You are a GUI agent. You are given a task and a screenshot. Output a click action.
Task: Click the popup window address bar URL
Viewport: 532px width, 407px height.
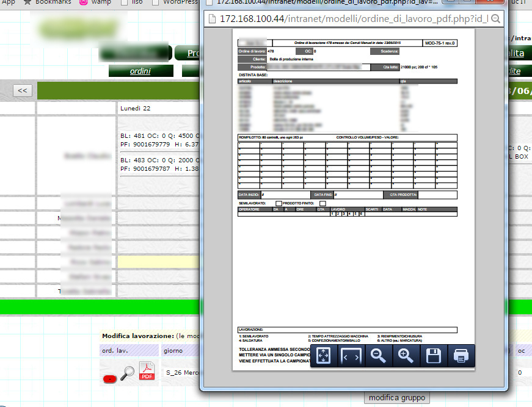348,18
